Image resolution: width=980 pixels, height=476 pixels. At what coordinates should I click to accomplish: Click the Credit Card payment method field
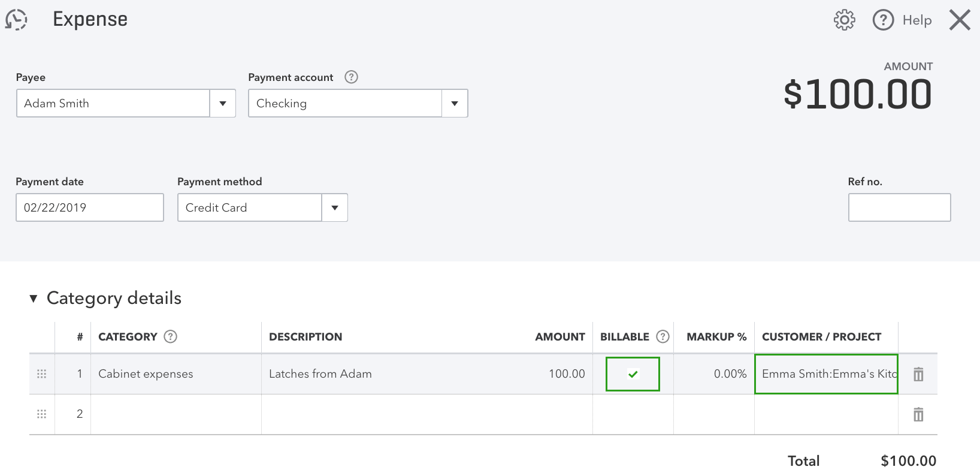250,207
